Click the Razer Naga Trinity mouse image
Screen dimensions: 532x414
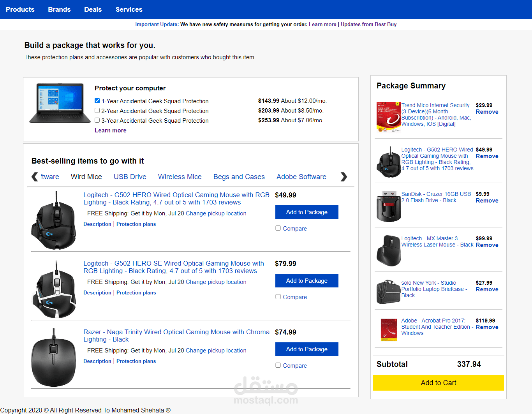click(x=54, y=358)
